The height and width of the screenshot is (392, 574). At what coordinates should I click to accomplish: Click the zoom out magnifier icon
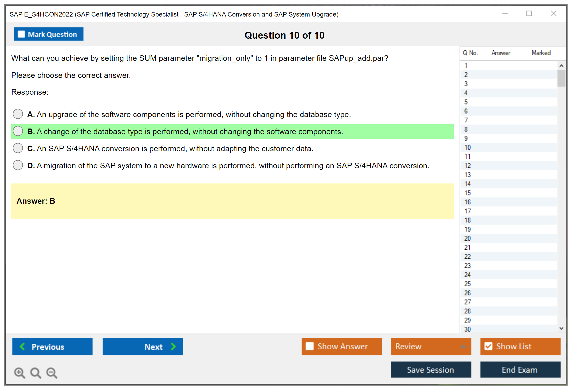coord(52,373)
